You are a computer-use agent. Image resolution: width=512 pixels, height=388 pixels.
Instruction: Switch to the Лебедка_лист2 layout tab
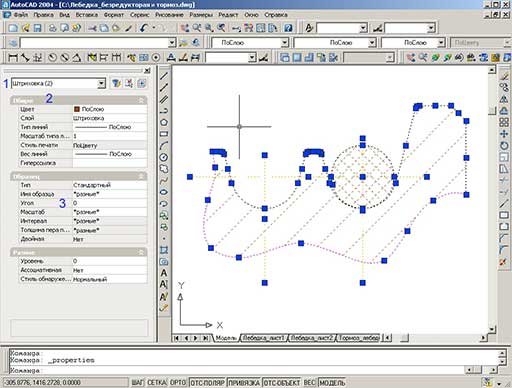pos(312,338)
